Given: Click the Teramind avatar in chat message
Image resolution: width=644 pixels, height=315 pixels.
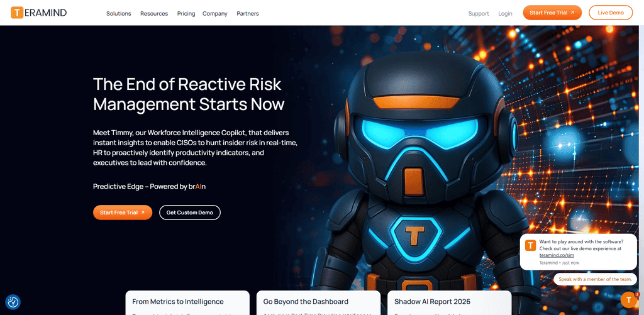Looking at the screenshot, I should coord(531,246).
